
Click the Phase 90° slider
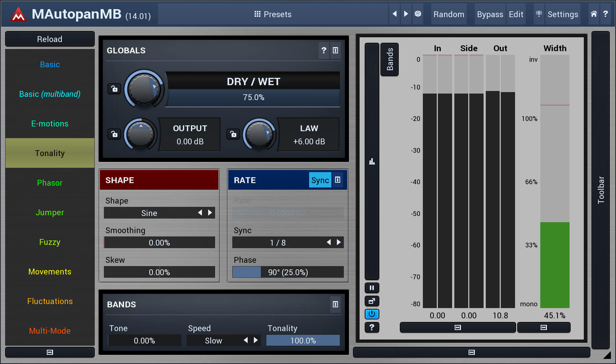click(x=288, y=272)
